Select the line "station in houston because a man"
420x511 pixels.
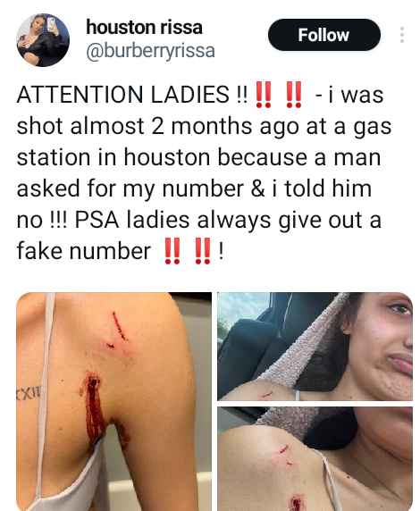(198, 158)
